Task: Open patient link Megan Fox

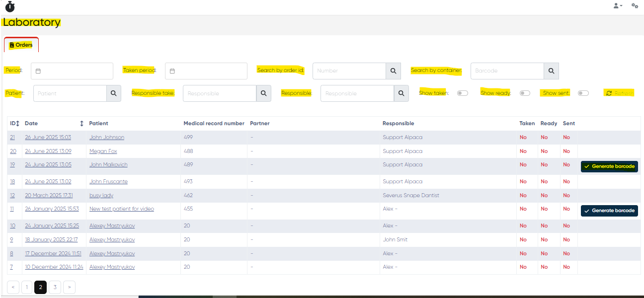Action: click(x=103, y=151)
